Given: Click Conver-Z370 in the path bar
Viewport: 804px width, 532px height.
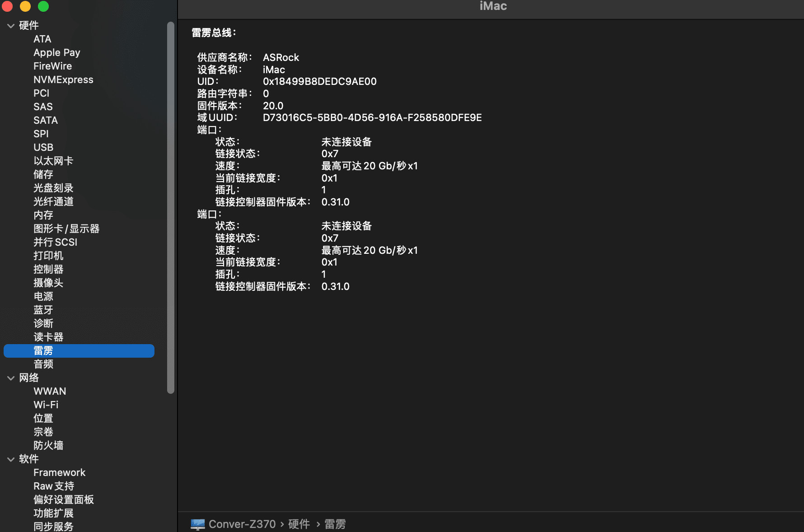Looking at the screenshot, I should [x=242, y=524].
